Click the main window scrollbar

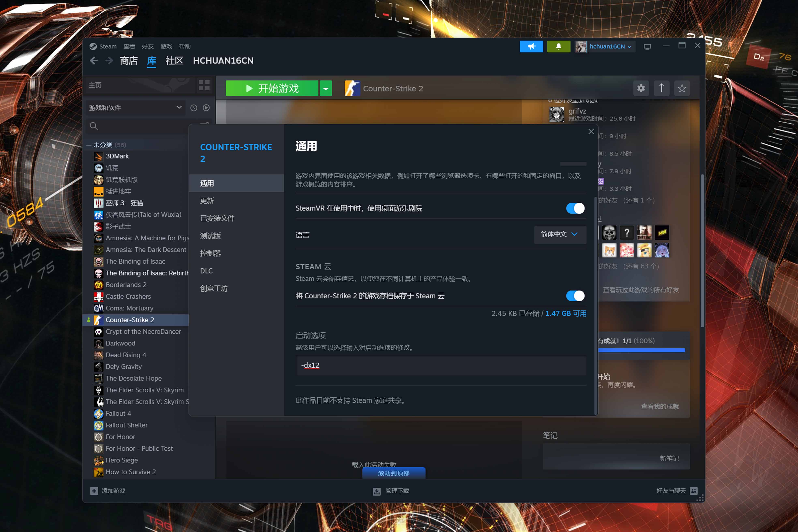[x=702, y=251]
